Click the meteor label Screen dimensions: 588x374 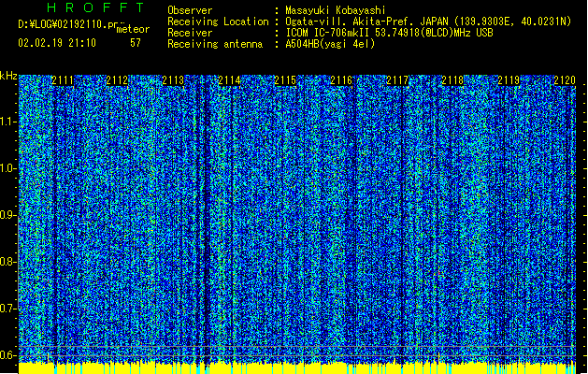[x=133, y=29]
